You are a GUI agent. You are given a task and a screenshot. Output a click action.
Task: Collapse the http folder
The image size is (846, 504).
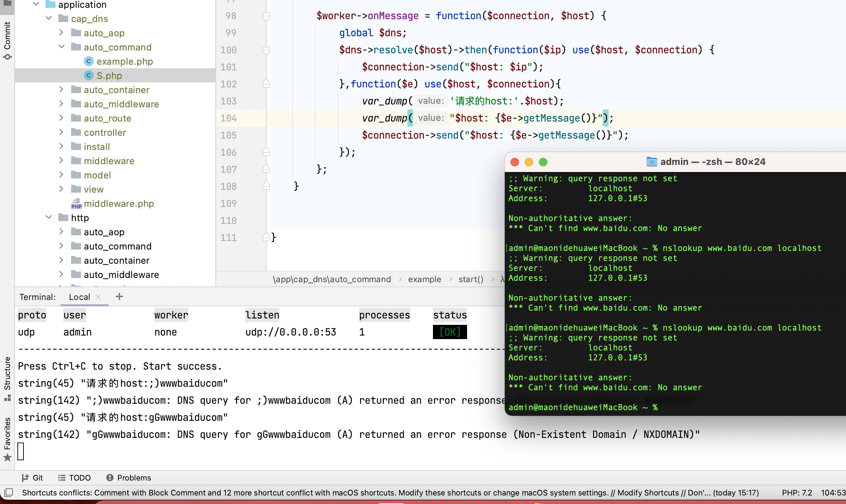[x=49, y=218]
